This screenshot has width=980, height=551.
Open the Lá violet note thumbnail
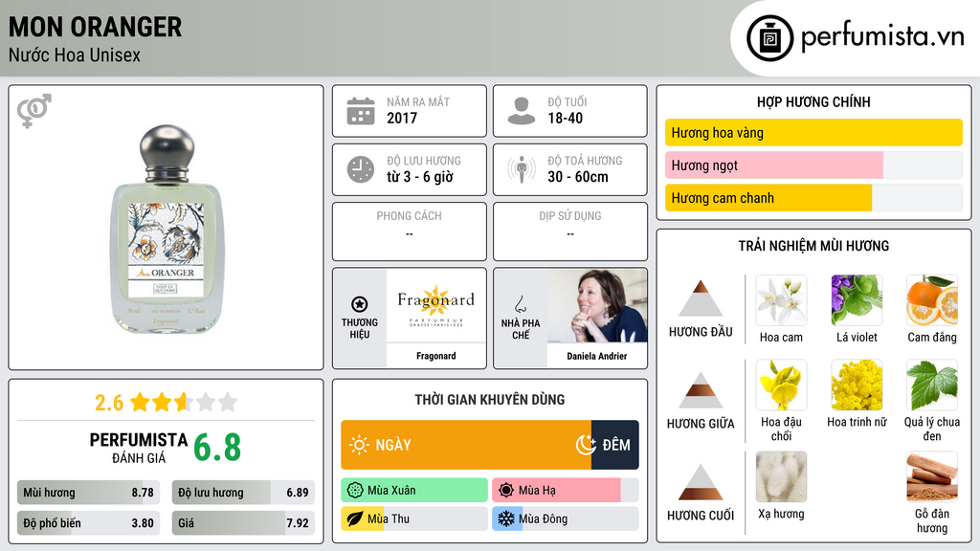[x=857, y=300]
